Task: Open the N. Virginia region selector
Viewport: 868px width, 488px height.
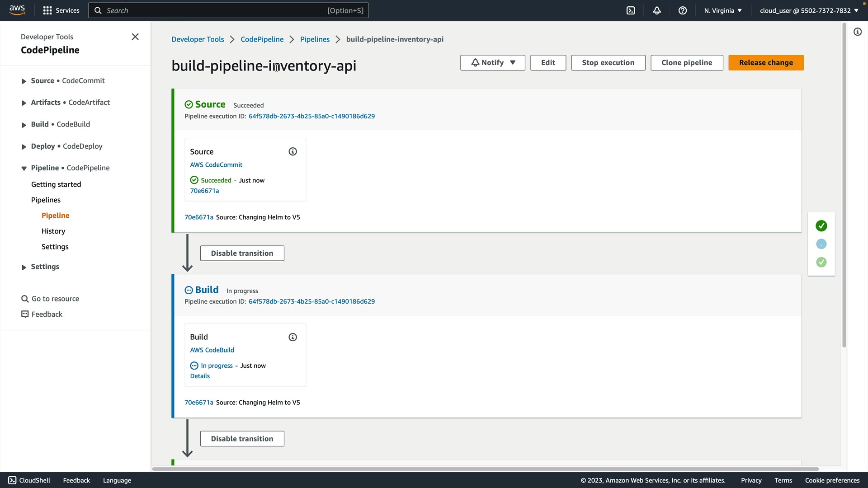Action: tap(722, 10)
